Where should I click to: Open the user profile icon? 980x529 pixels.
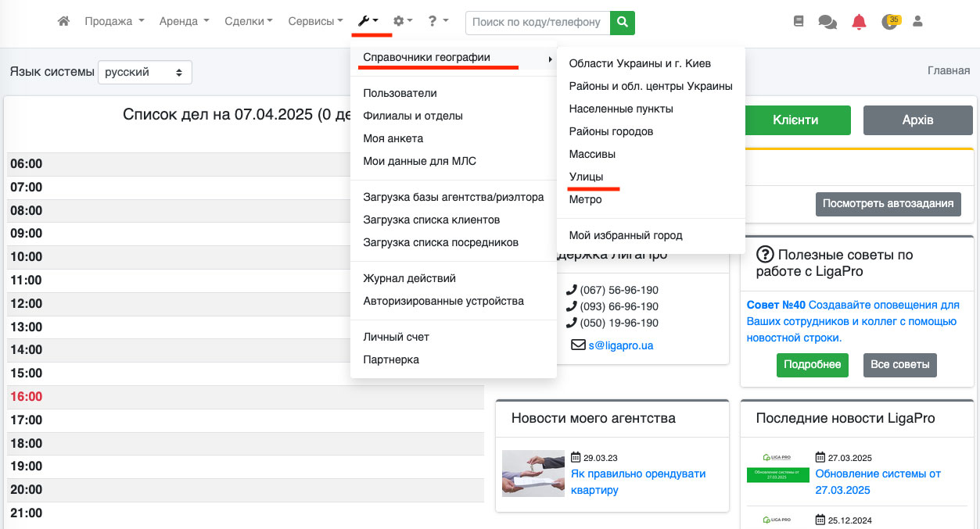click(918, 22)
